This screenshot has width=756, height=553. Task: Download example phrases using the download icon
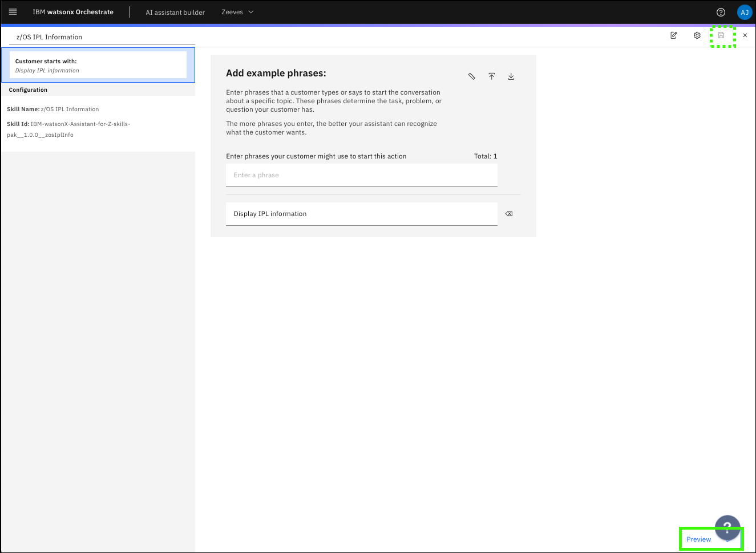[x=511, y=76]
